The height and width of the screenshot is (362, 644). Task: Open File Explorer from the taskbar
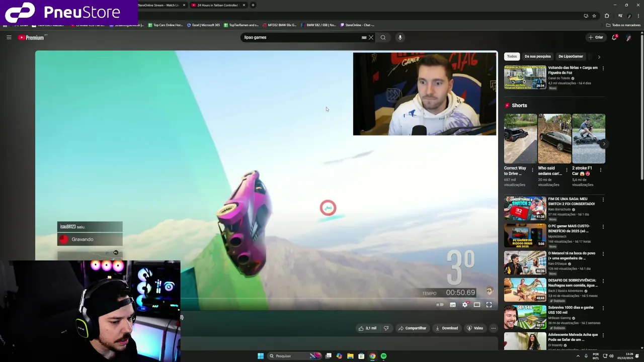pyautogui.click(x=350, y=356)
